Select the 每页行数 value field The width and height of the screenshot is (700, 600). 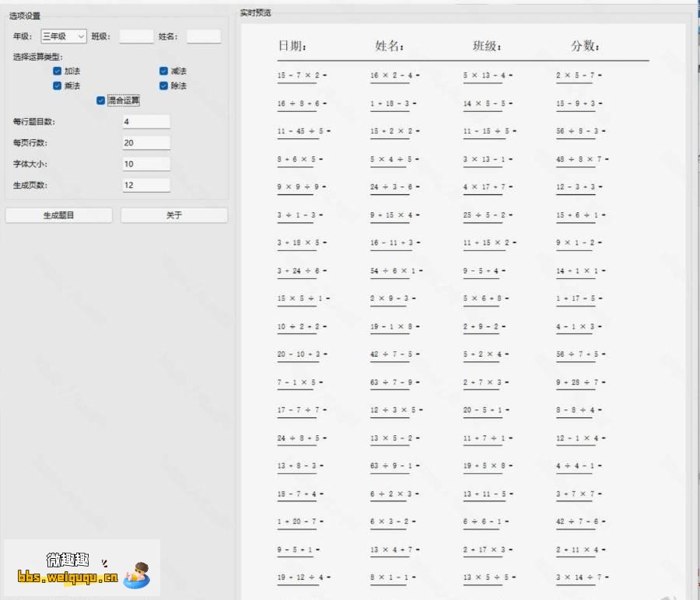click(x=146, y=143)
